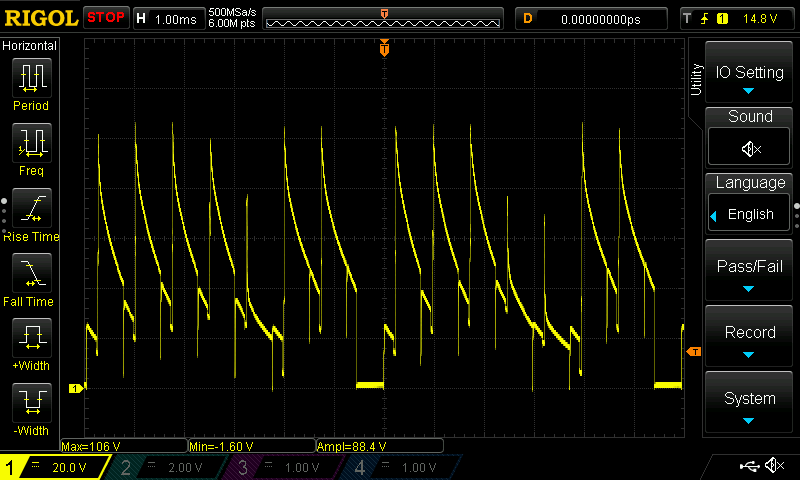Select the +Width measurement icon
Image resolution: width=800 pixels, height=480 pixels.
click(x=32, y=338)
